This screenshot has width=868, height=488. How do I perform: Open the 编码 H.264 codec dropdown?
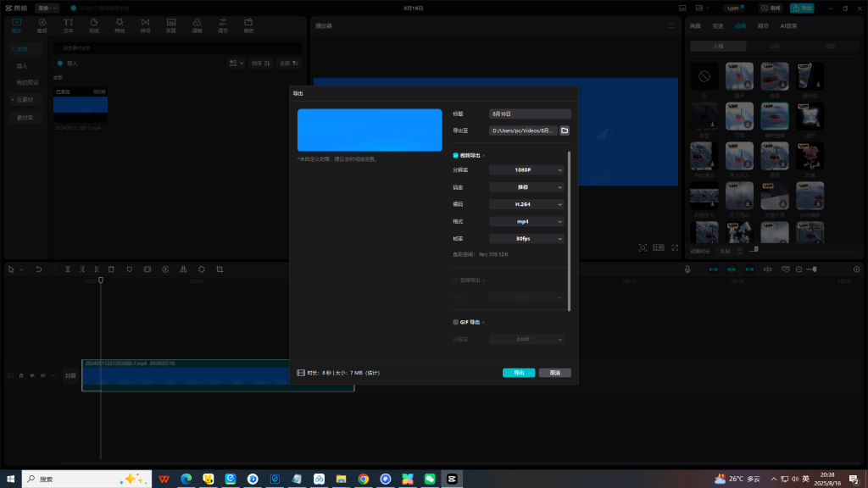pos(526,204)
